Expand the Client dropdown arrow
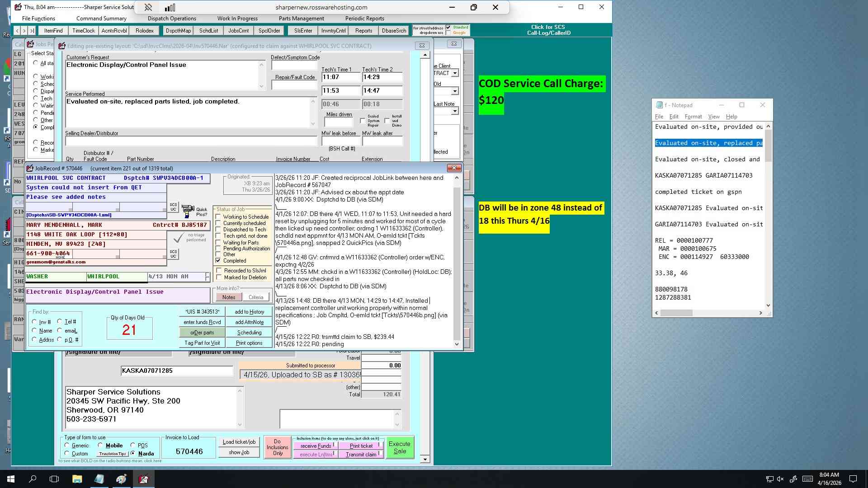Viewport: 868px width, 488px height. pyautogui.click(x=455, y=73)
